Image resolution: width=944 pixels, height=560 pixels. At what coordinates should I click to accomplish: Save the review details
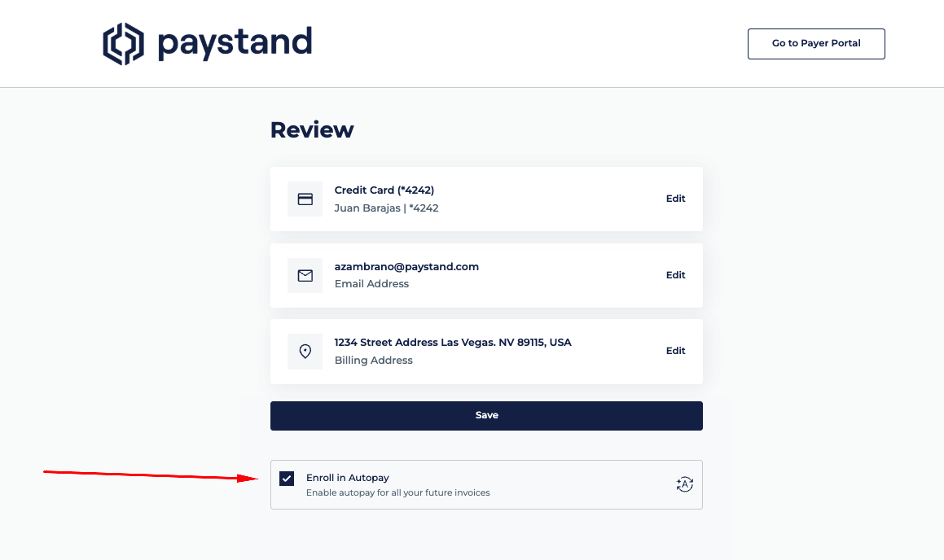point(486,416)
